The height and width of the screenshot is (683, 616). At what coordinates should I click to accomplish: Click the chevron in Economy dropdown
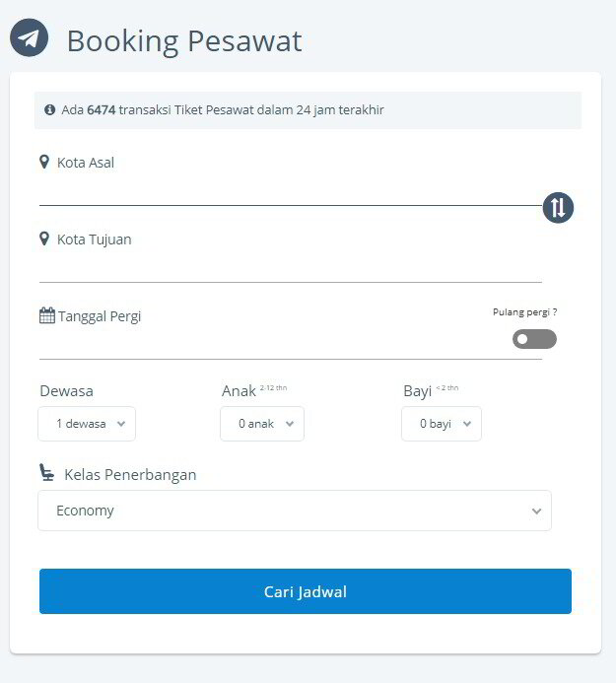pos(537,511)
